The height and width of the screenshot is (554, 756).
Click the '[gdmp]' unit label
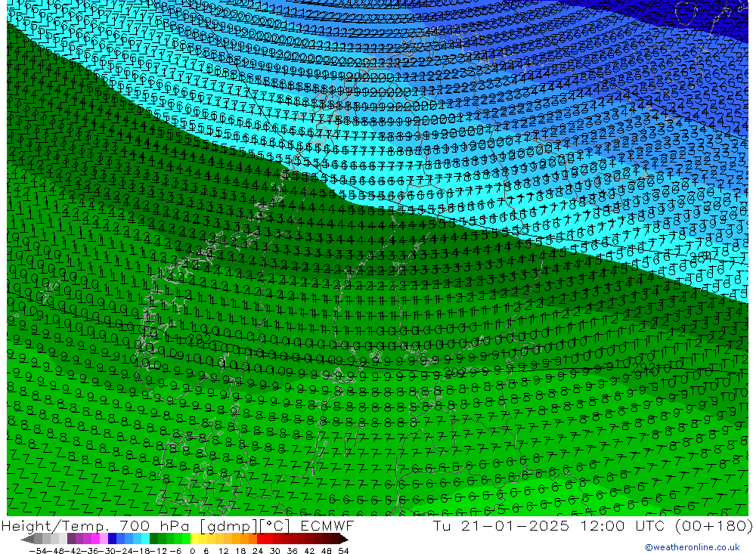tap(229, 526)
